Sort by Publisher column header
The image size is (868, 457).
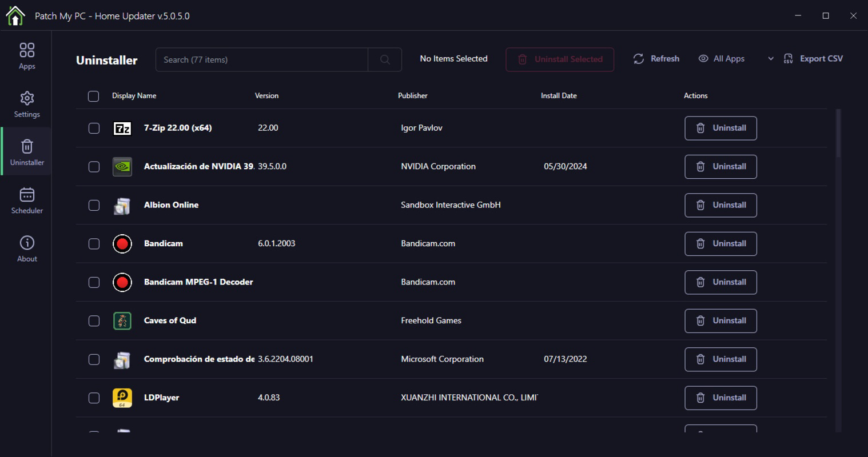pyautogui.click(x=412, y=96)
